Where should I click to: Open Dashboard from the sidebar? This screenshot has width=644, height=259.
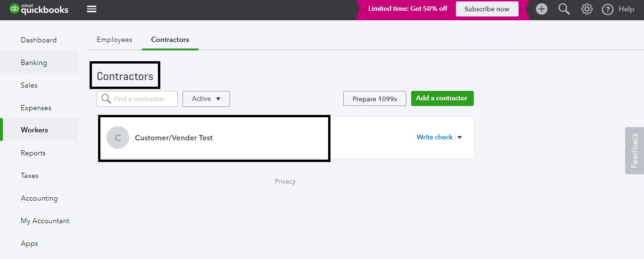click(39, 40)
